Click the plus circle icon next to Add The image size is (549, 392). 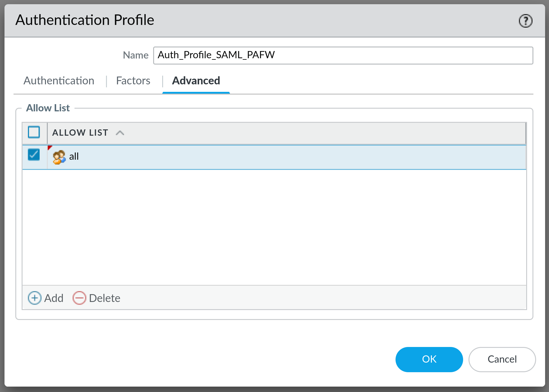pos(35,298)
